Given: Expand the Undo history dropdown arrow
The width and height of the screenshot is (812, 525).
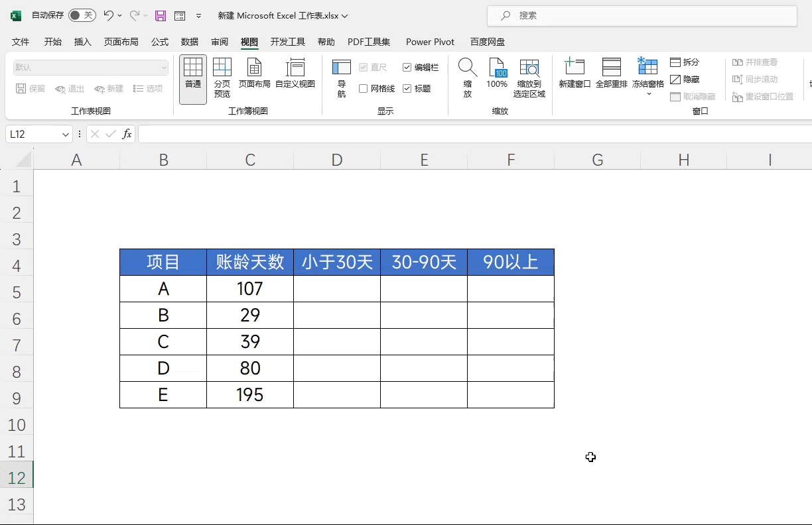Looking at the screenshot, I should (120, 15).
